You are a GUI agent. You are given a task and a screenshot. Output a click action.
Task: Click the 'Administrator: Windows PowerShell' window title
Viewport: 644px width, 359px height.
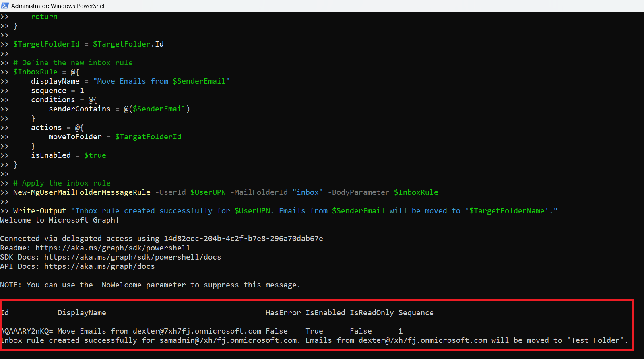click(58, 6)
